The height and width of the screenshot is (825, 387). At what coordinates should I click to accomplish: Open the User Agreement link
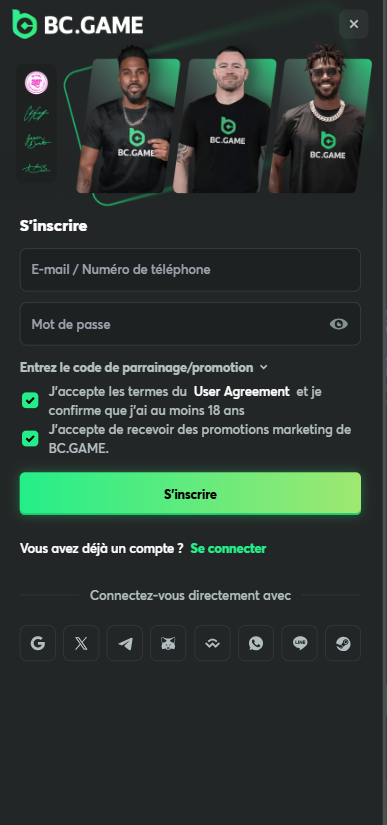(242, 391)
